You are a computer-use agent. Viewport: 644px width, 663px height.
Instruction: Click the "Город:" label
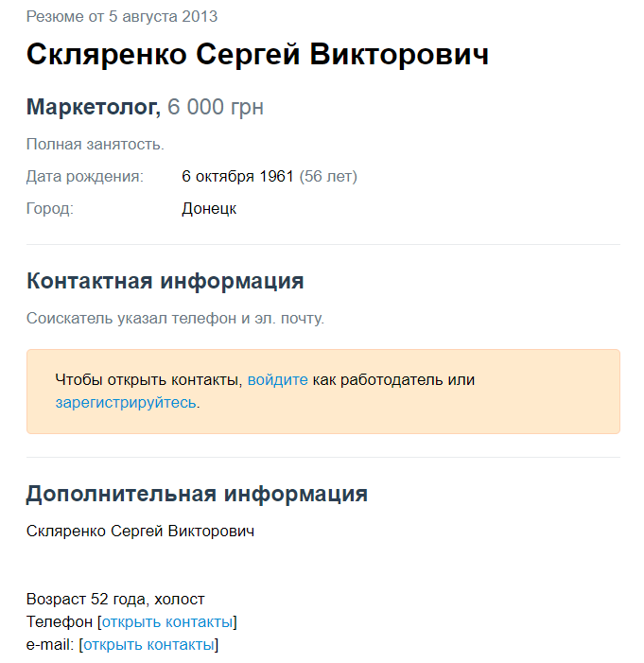[50, 209]
